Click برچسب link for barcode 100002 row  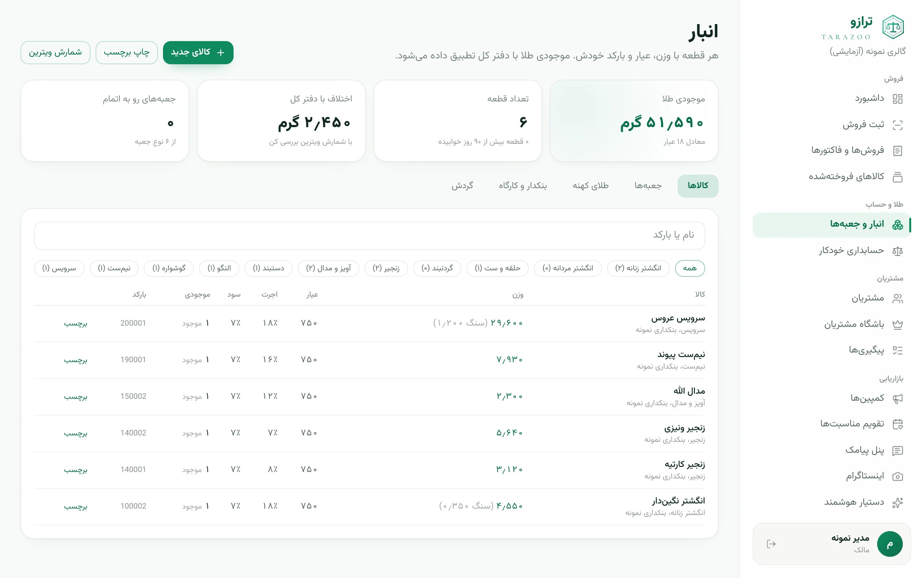[x=75, y=507]
